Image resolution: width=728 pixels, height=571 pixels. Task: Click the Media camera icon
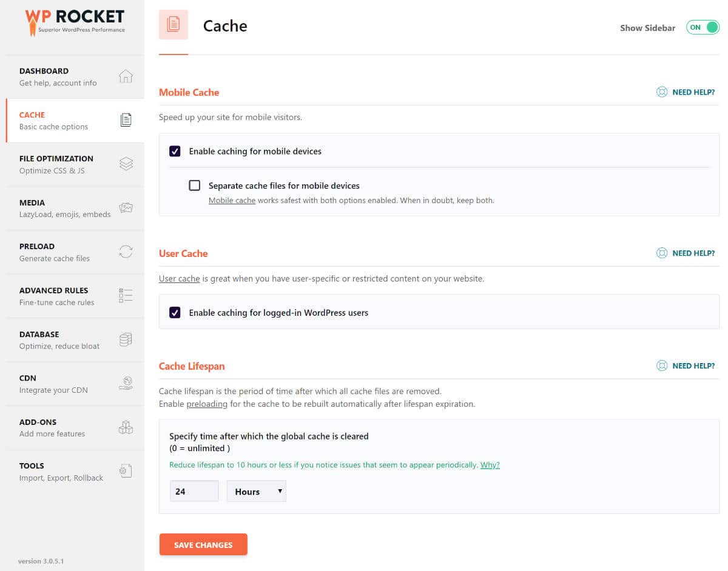click(x=126, y=207)
